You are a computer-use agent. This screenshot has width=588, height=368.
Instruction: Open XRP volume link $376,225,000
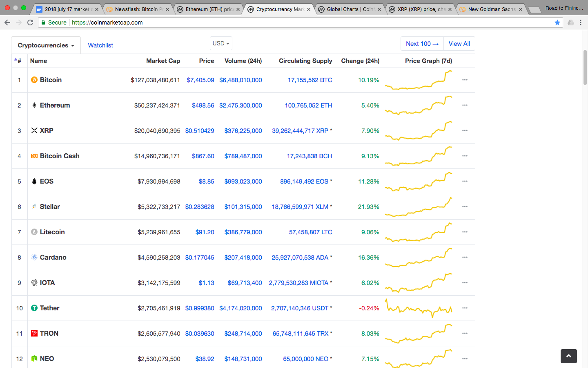[x=243, y=130]
